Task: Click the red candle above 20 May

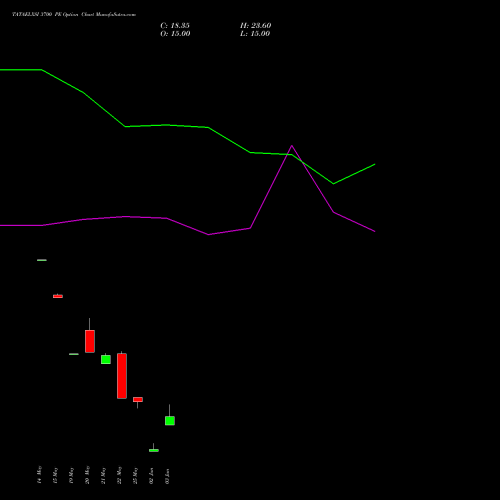Action: coord(90,341)
